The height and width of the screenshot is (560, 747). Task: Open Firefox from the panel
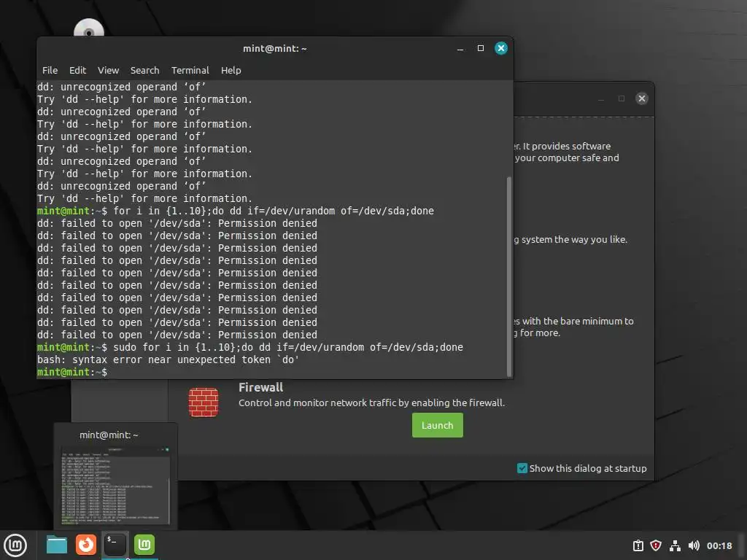[x=86, y=545]
